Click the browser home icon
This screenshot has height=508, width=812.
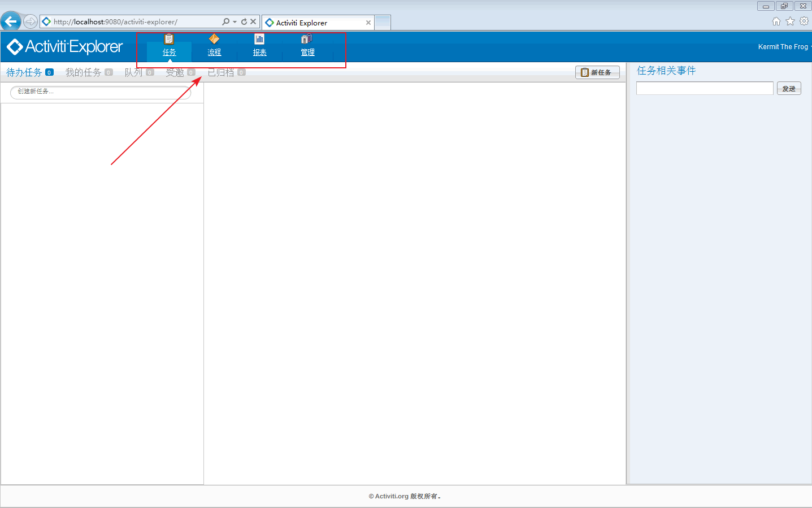click(776, 21)
